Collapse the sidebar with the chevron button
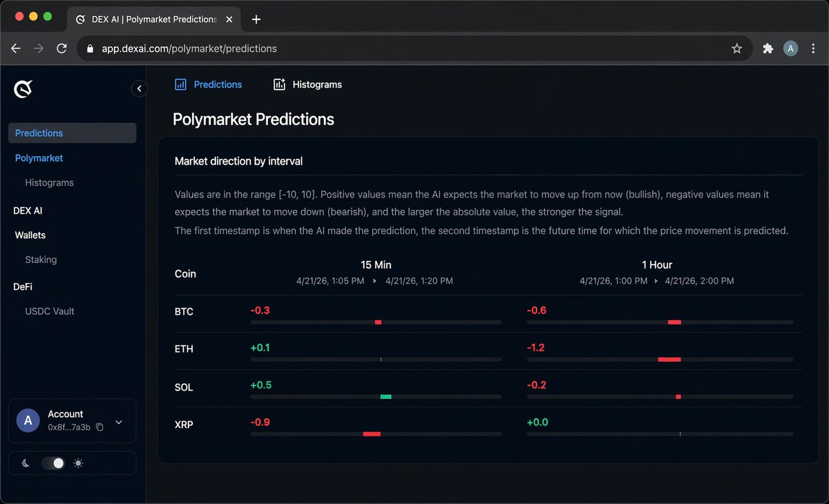The height and width of the screenshot is (504, 829). click(139, 88)
